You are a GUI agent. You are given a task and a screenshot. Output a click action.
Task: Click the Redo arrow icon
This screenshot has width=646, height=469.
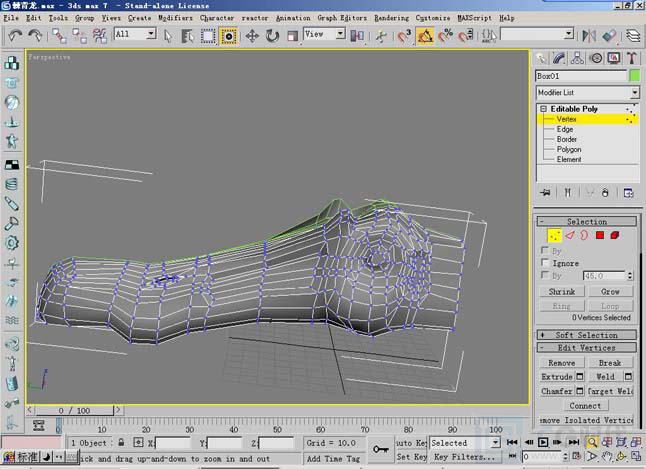click(35, 35)
